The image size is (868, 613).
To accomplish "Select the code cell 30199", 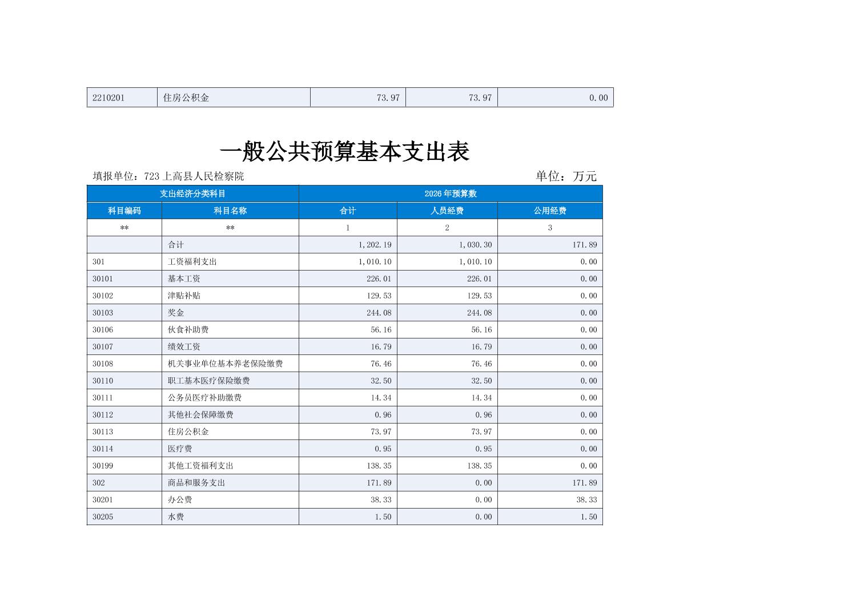I will coord(103,466).
